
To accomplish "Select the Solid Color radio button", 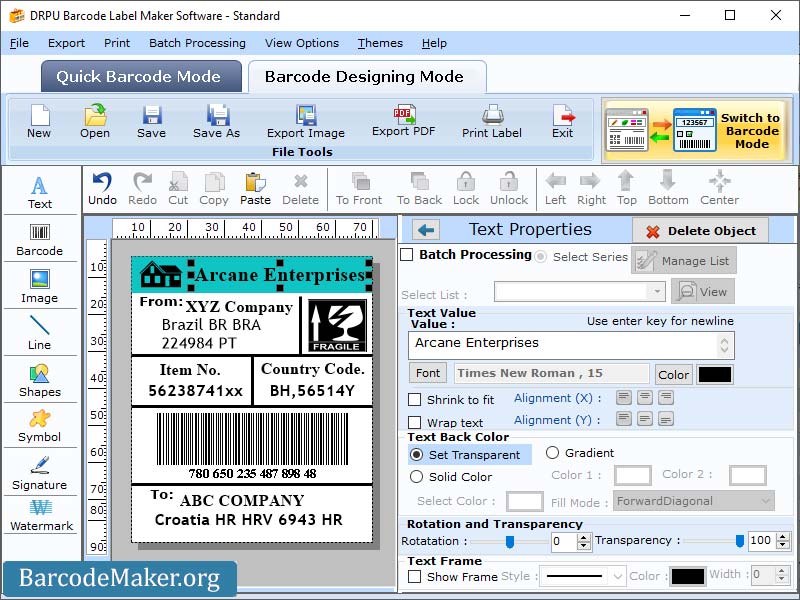I will [x=417, y=477].
